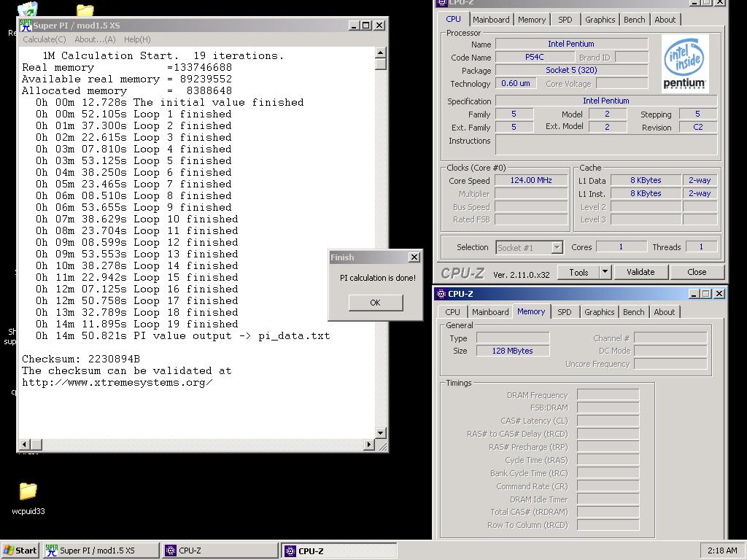This screenshot has height=560, width=747.
Task: Click the Package Socket 5 (320) field
Action: tap(571, 70)
